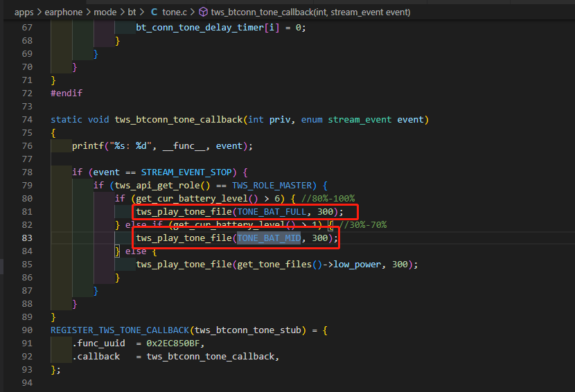Image resolution: width=575 pixels, height=392 pixels.
Task: Expand chevron after 'mode' breadcrumb
Action: pos(122,12)
